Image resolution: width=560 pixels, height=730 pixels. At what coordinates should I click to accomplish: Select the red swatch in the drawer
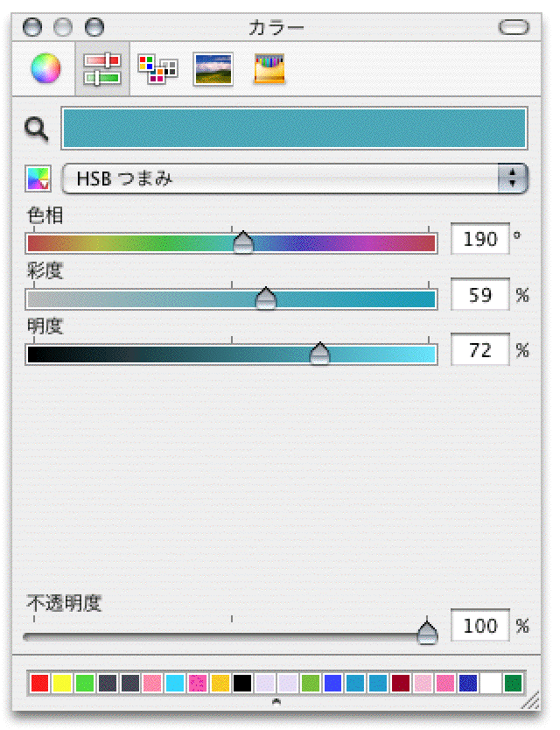point(39,683)
